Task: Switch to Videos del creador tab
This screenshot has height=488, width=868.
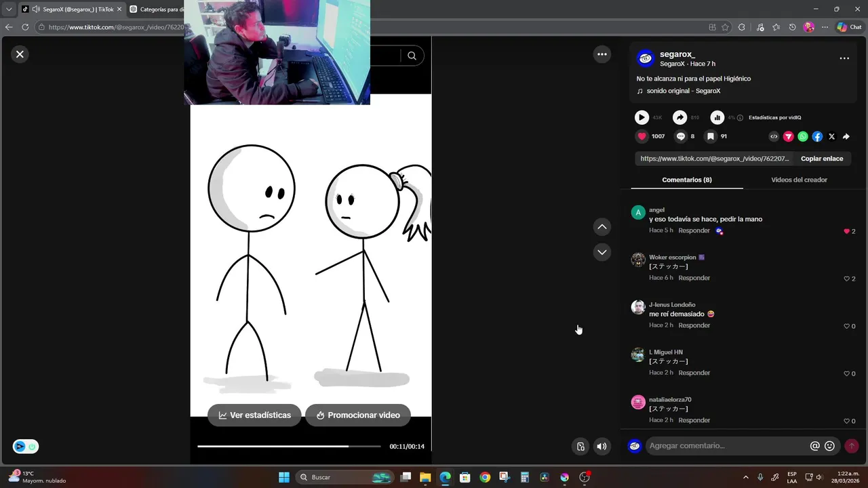Action: tap(799, 180)
